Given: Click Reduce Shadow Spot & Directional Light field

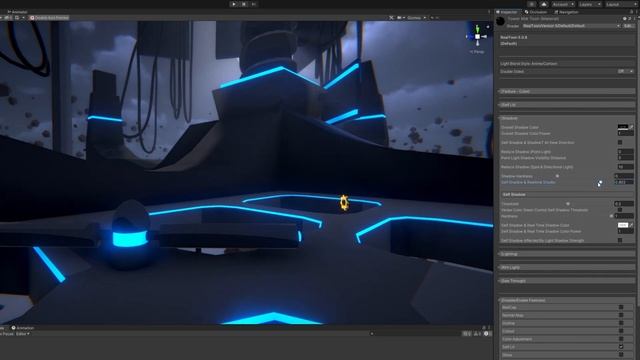Looking at the screenshot, I should pos(625,167).
